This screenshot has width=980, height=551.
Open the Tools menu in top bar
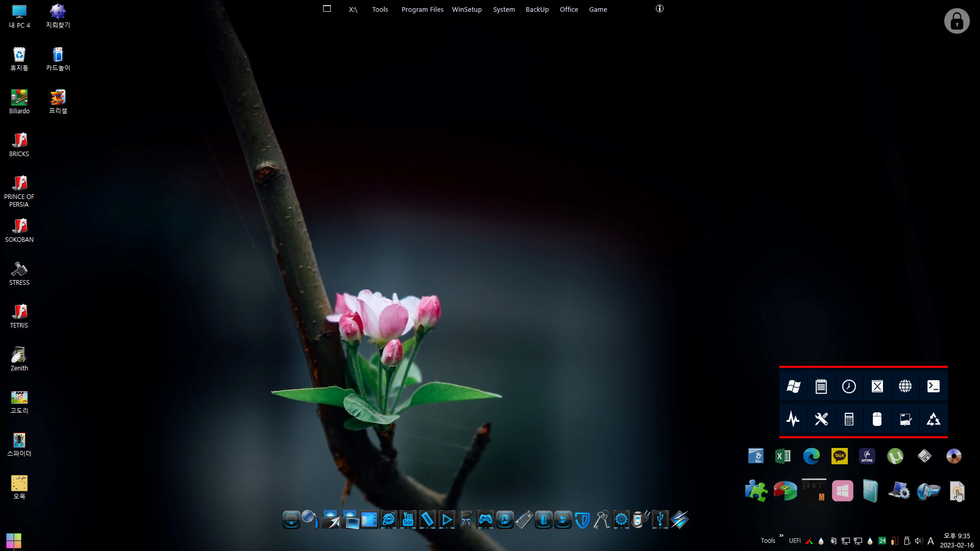(x=380, y=9)
